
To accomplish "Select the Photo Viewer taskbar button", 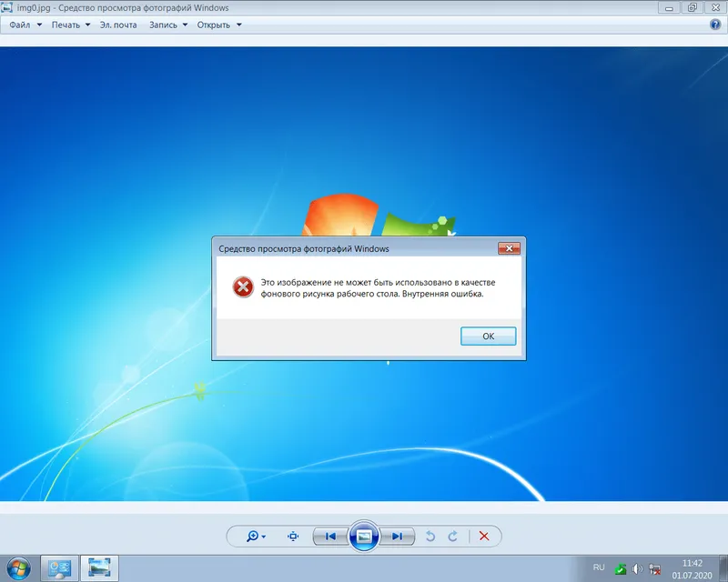I will click(99, 568).
